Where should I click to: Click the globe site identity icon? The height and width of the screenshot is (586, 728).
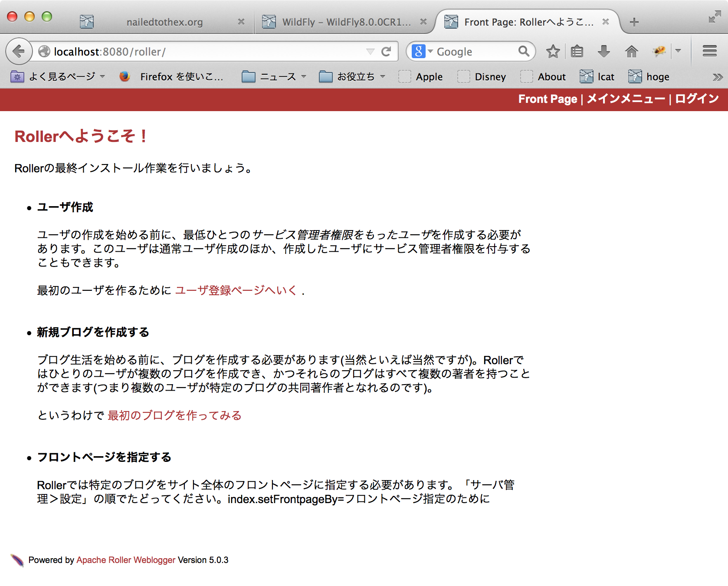coord(44,52)
